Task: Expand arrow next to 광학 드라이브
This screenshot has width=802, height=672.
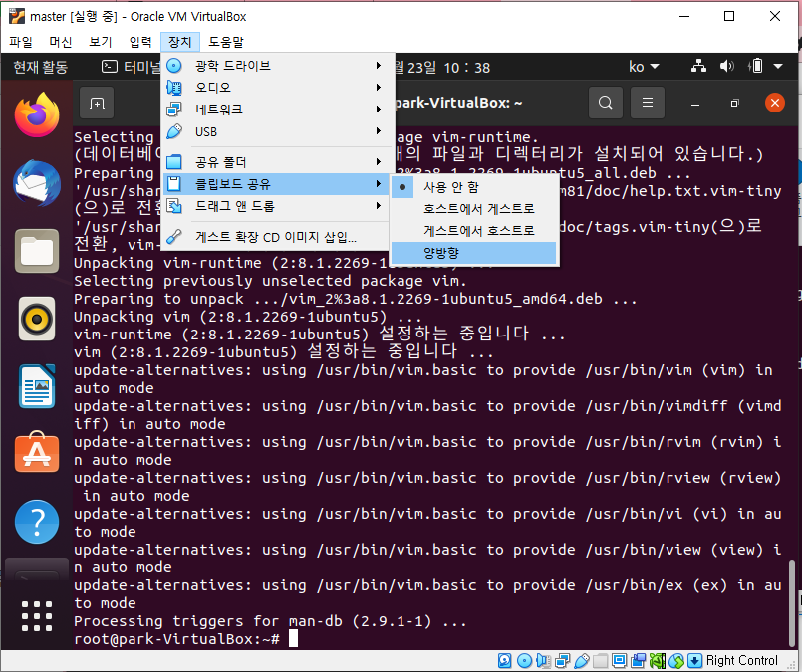Action: point(379,66)
